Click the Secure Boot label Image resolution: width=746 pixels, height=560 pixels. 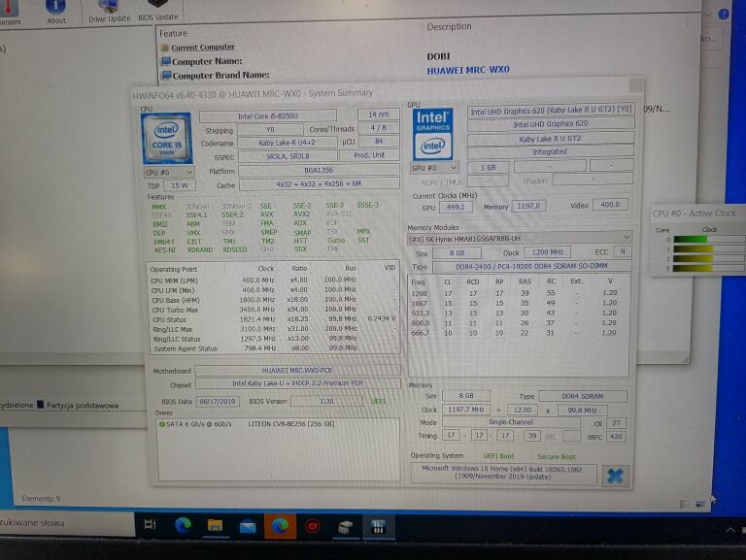pyautogui.click(x=557, y=457)
